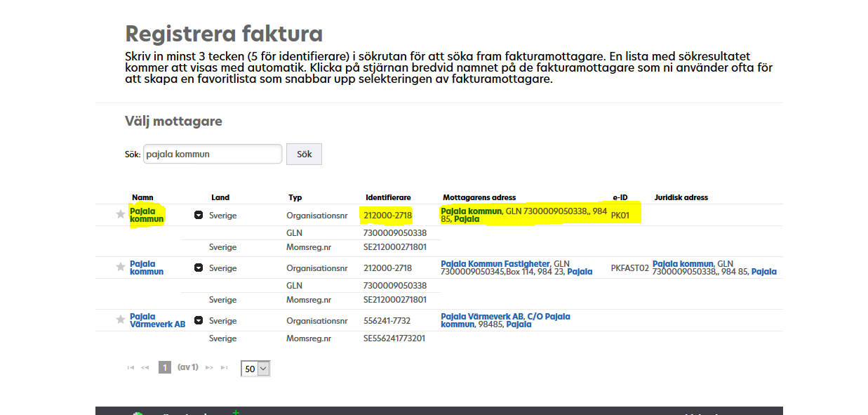Jump to last page of results

[x=225, y=367]
